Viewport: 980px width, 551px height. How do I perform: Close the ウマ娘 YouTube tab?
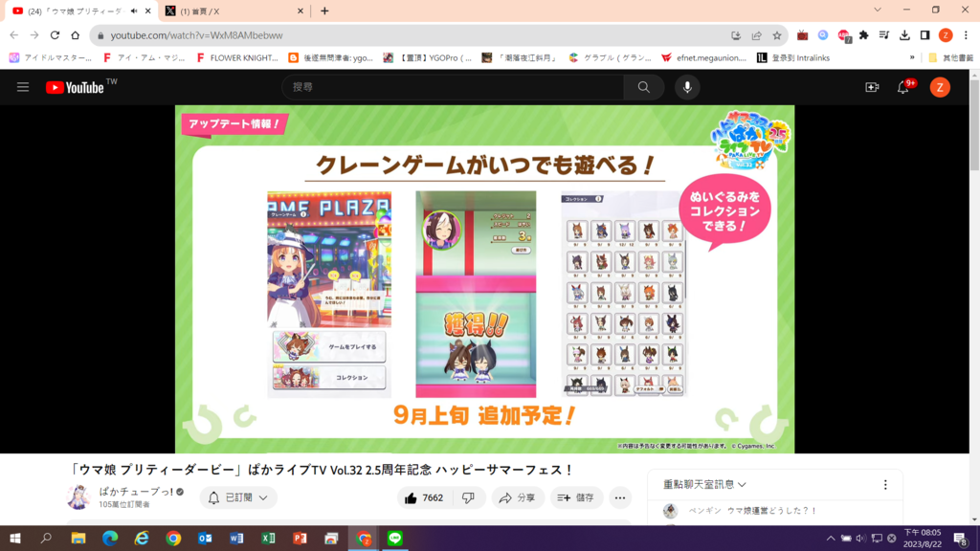148,11
